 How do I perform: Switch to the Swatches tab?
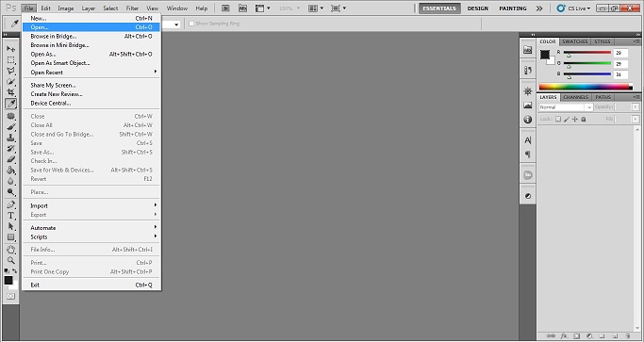[574, 41]
